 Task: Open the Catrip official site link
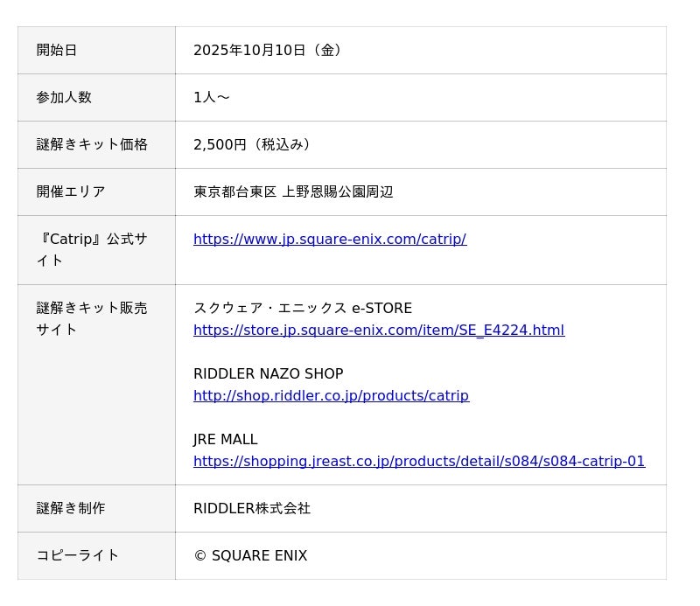point(329,239)
